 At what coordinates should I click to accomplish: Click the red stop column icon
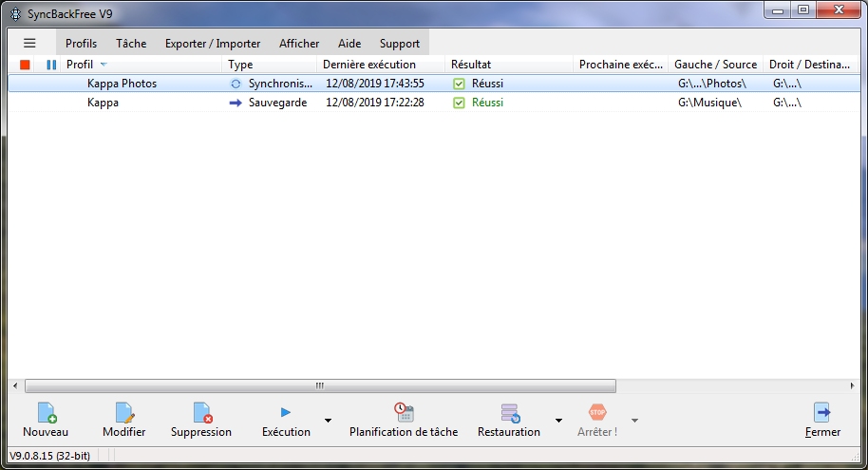(x=25, y=65)
